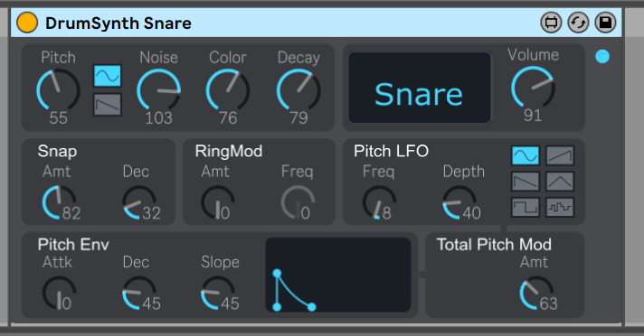
Task: Click the Snare name display
Action: (420, 88)
